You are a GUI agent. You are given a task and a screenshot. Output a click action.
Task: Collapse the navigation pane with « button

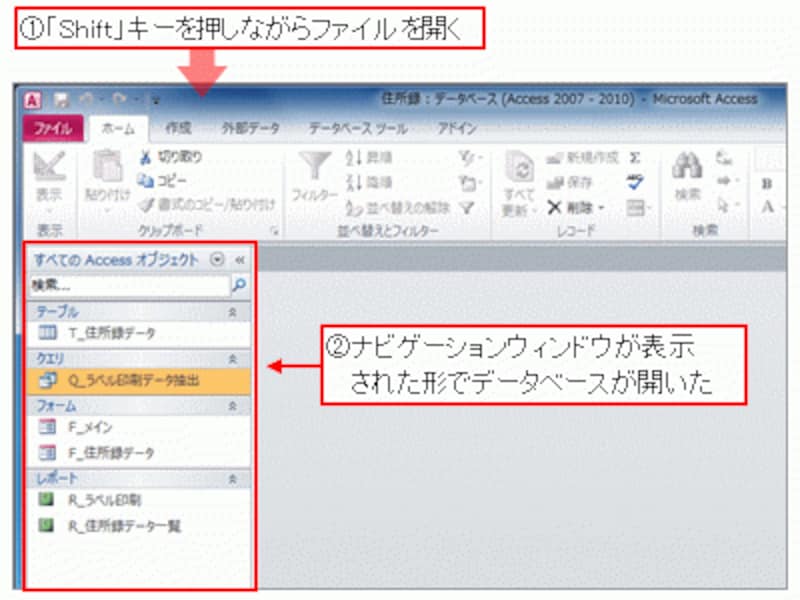click(240, 260)
